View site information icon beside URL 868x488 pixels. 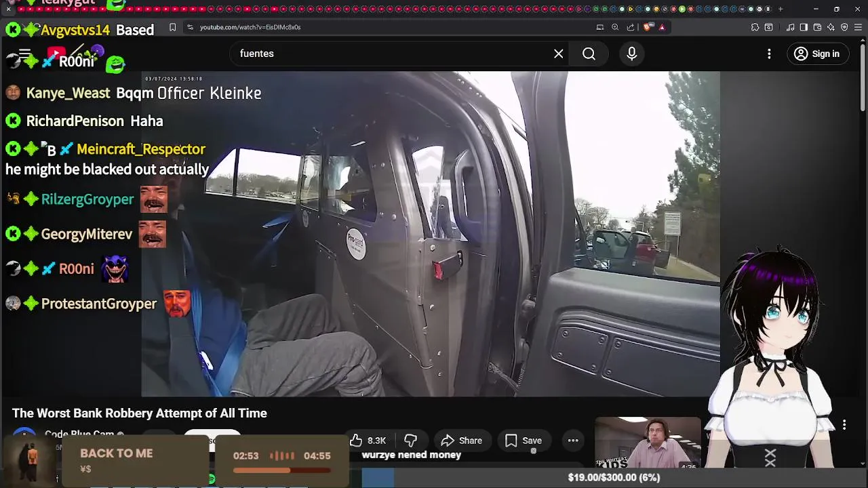[x=190, y=27]
